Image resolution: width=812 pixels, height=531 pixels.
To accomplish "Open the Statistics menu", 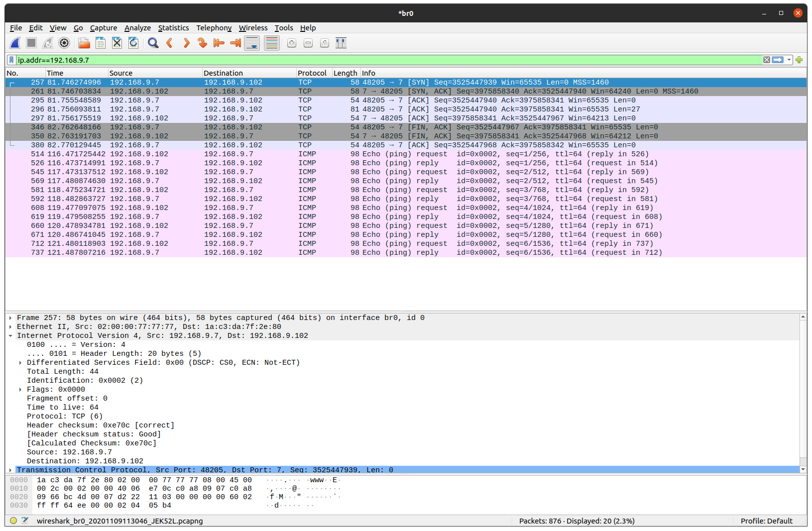I will point(173,28).
